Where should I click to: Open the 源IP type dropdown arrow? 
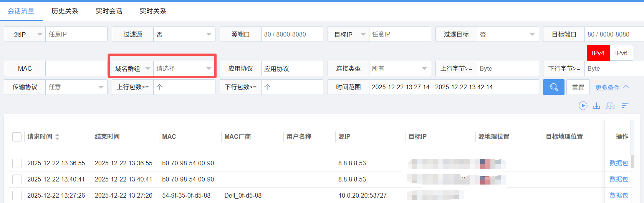[40, 34]
